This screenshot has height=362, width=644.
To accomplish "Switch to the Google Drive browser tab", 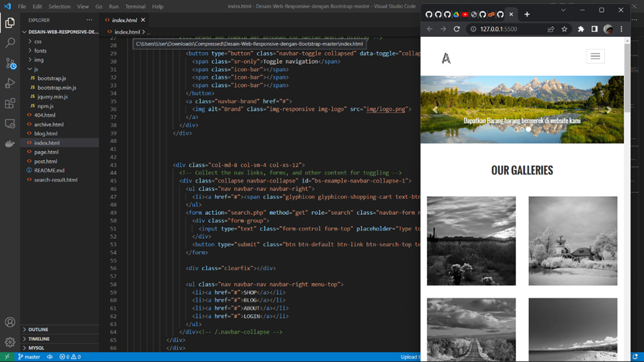I will [456, 14].
